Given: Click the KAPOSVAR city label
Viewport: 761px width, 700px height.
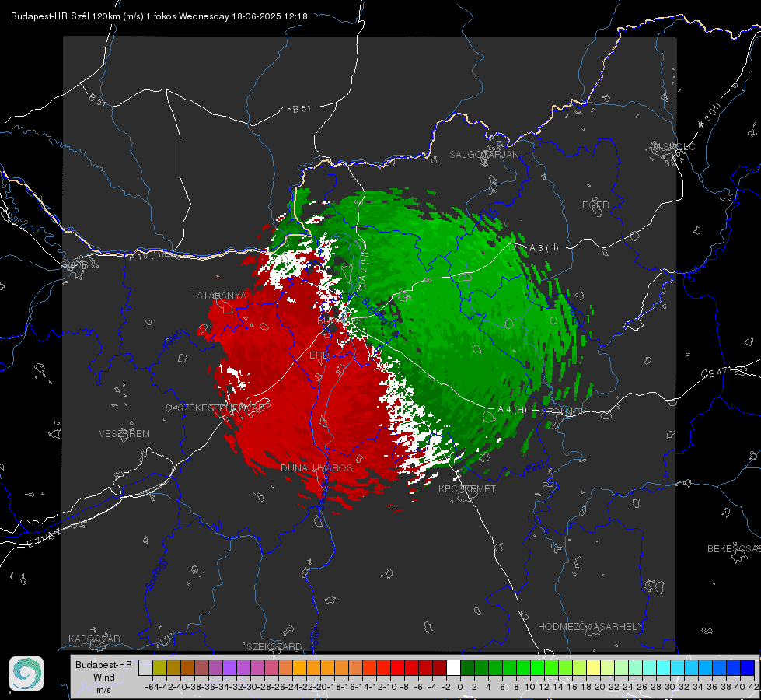Looking at the screenshot, I should pyautogui.click(x=94, y=639).
